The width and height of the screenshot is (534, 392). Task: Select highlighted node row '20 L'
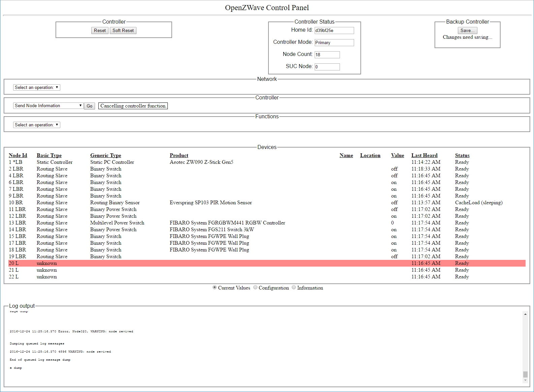[x=267, y=263]
